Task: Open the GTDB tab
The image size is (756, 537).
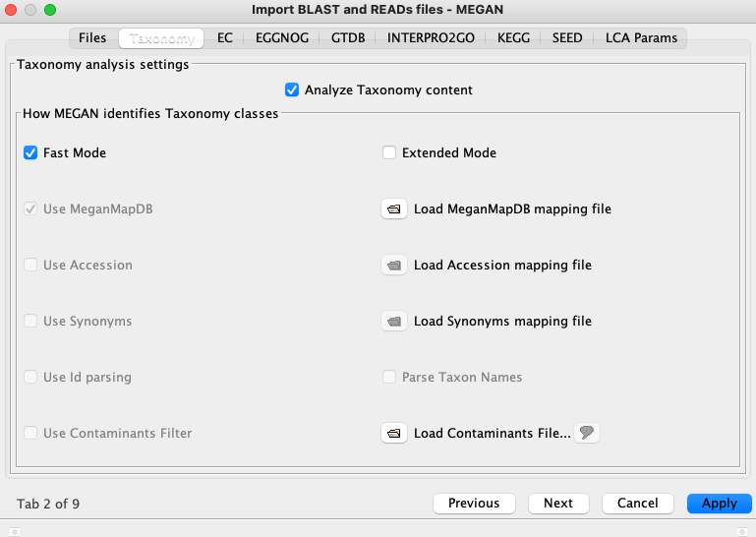Action: tap(348, 38)
